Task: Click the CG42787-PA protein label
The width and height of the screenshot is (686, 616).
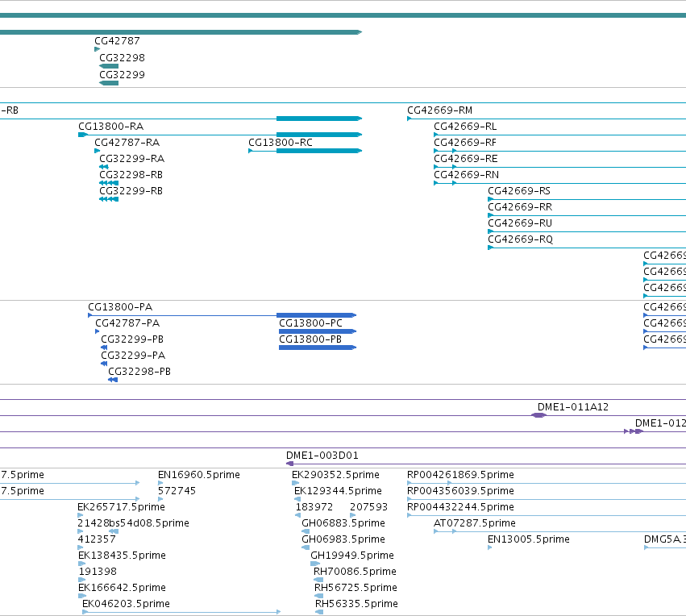Action: click(127, 323)
